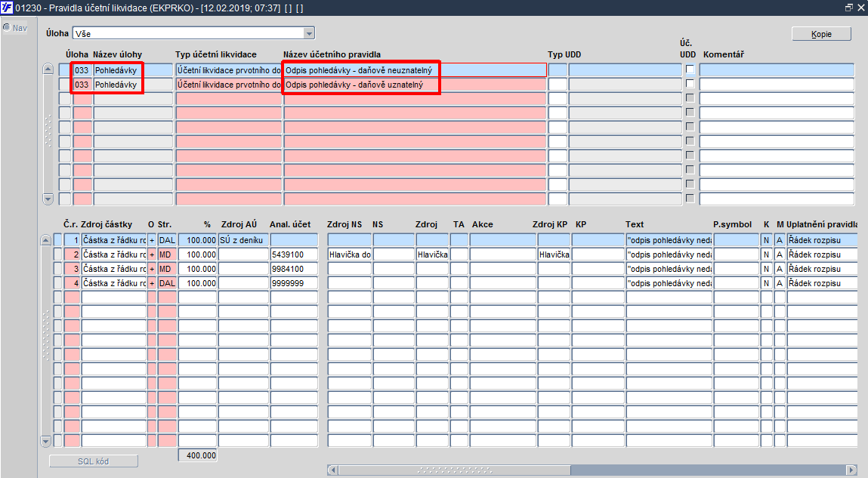The width and height of the screenshot is (868, 478).
Task: Click the down arrow of the lower entries list
Action: click(x=46, y=441)
